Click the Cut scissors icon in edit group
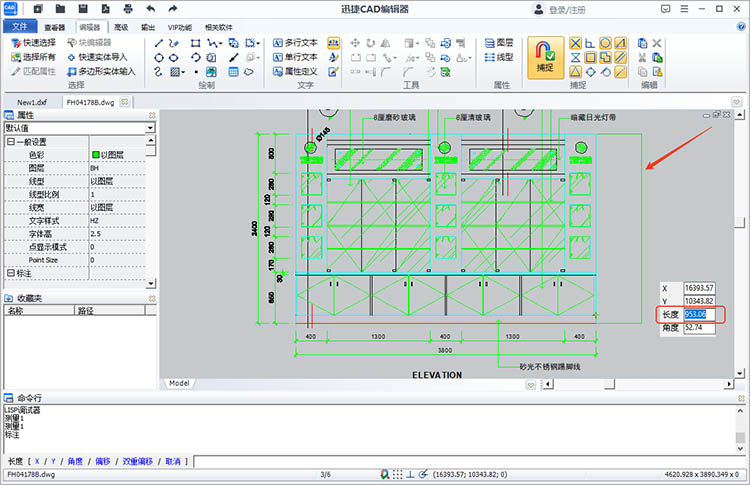This screenshot has height=485, width=750. pos(642,58)
